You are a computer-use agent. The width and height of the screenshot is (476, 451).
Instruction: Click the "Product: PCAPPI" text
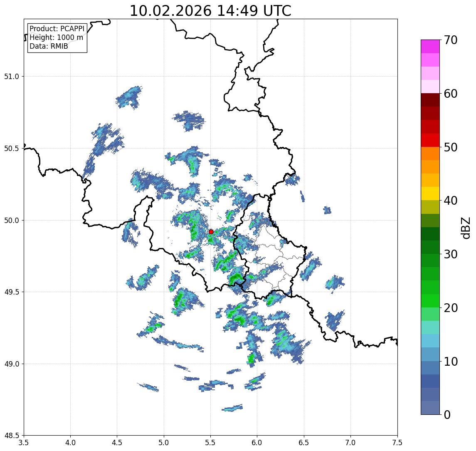(x=57, y=29)
